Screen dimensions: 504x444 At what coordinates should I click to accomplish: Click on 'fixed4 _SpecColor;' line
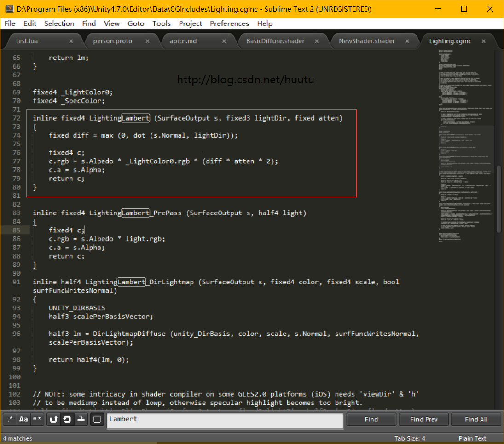click(69, 101)
